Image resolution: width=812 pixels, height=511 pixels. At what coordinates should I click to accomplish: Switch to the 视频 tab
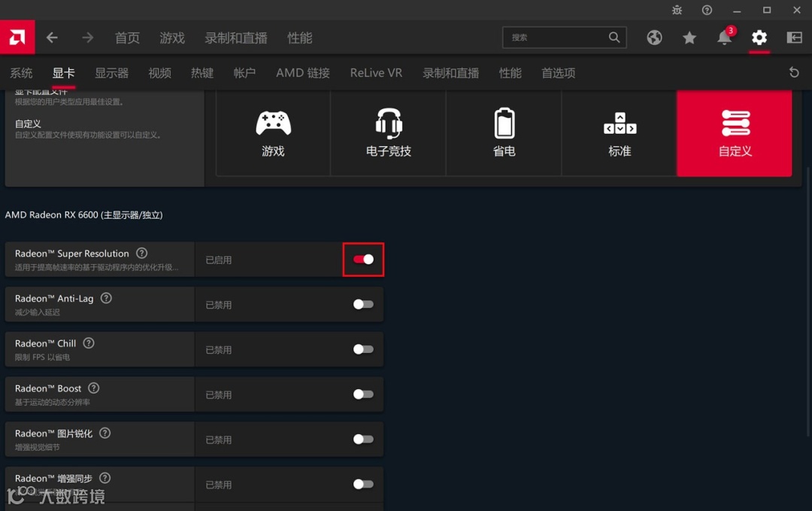click(x=159, y=73)
